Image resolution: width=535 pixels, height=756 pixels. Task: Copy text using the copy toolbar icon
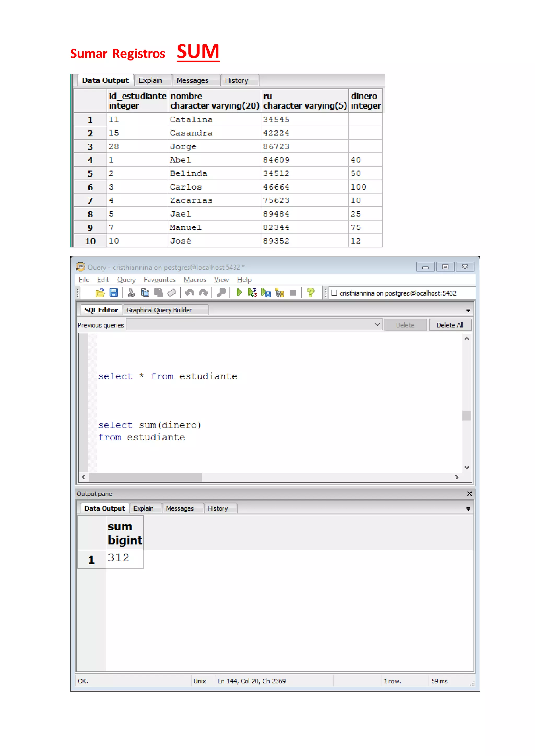[145, 293]
